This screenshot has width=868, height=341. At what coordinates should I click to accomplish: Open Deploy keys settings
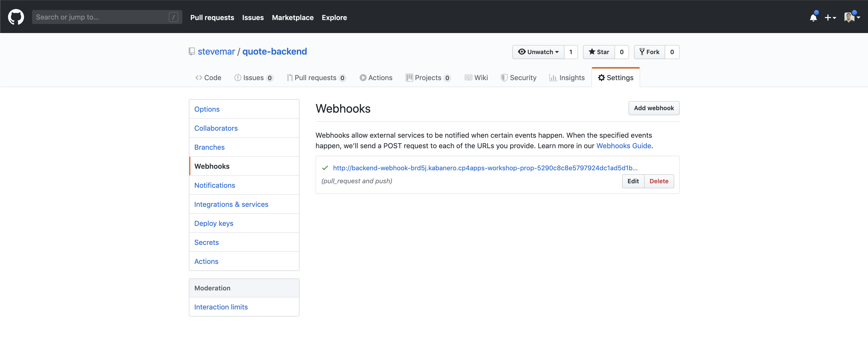click(x=244, y=223)
